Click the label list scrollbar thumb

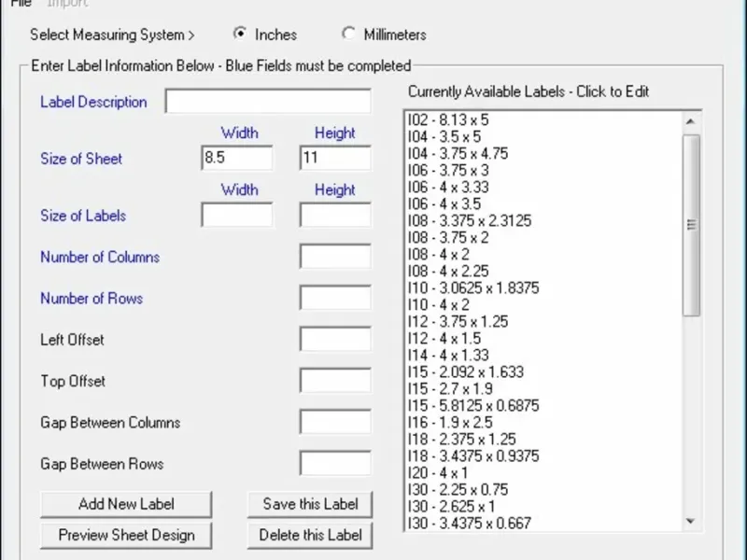click(691, 224)
